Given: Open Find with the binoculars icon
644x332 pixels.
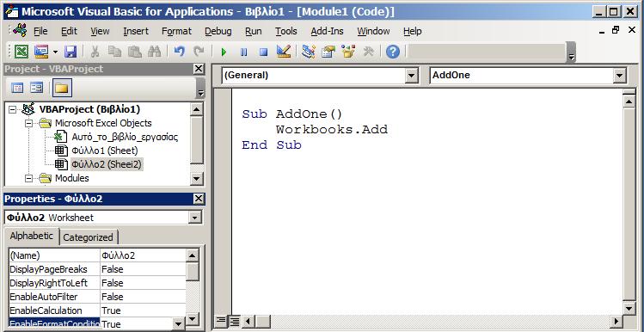Looking at the screenshot, I should 154,52.
